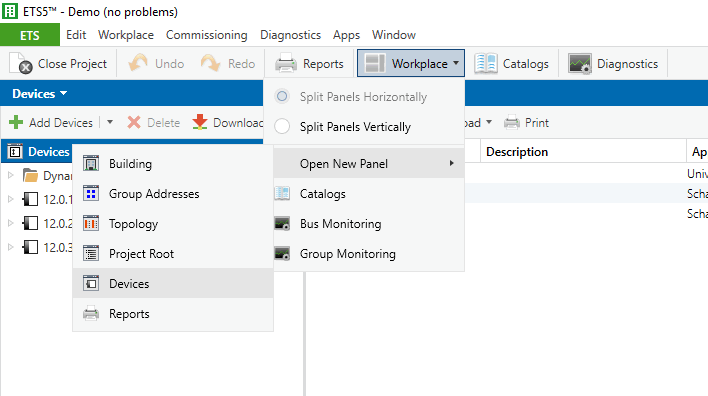Click the device icon for 12.0.1

click(30, 199)
